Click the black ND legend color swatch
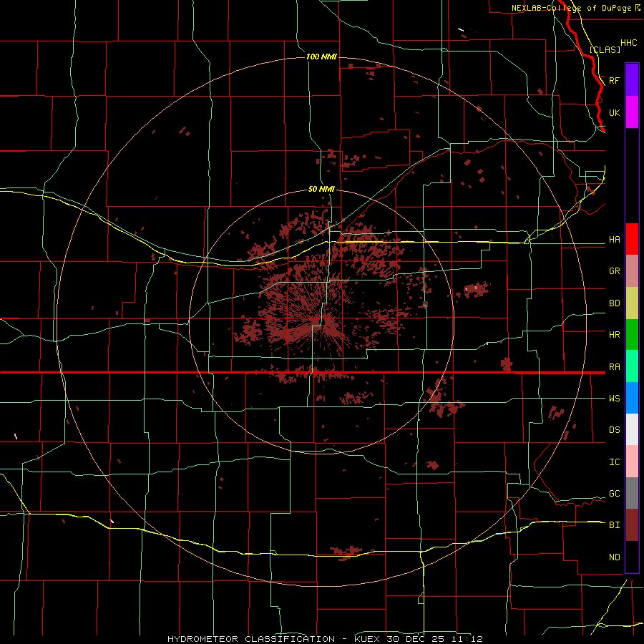Image resolution: width=644 pixels, height=644 pixels. [x=632, y=557]
